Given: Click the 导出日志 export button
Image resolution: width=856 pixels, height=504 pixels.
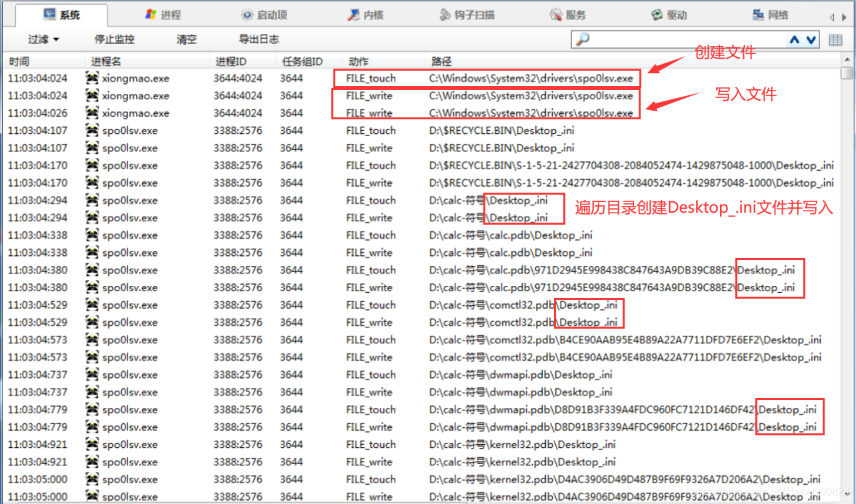Looking at the screenshot, I should pos(259,39).
